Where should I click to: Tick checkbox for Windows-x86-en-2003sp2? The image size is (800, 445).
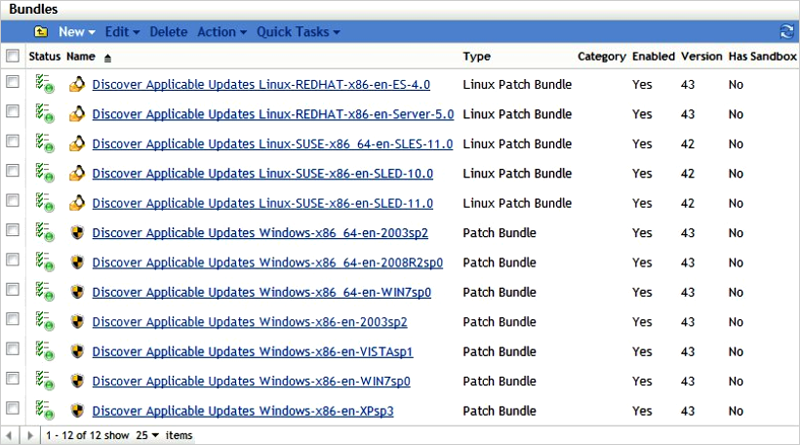coord(12,319)
